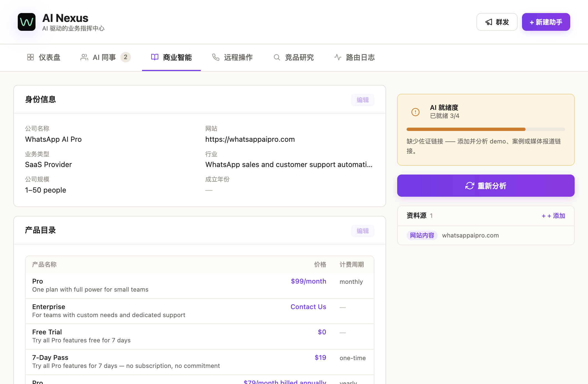The width and height of the screenshot is (588, 384).
Task: Click the 重新分析 button
Action: tap(486, 186)
